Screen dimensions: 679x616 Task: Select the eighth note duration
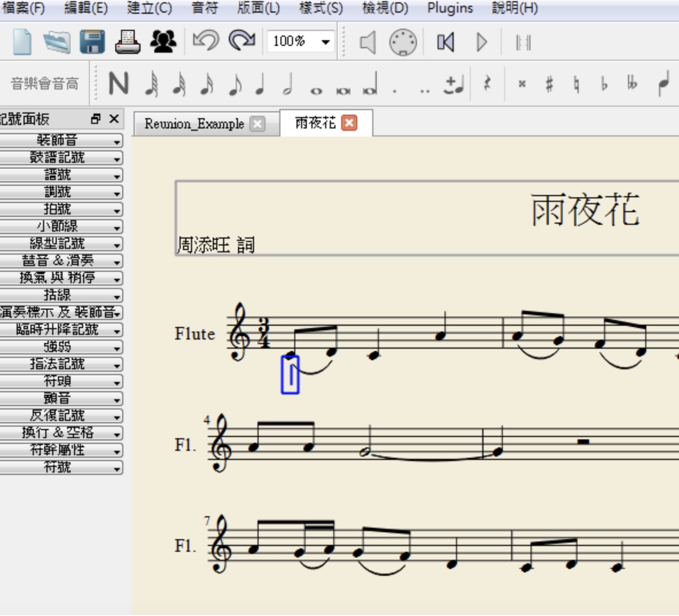pyautogui.click(x=235, y=84)
